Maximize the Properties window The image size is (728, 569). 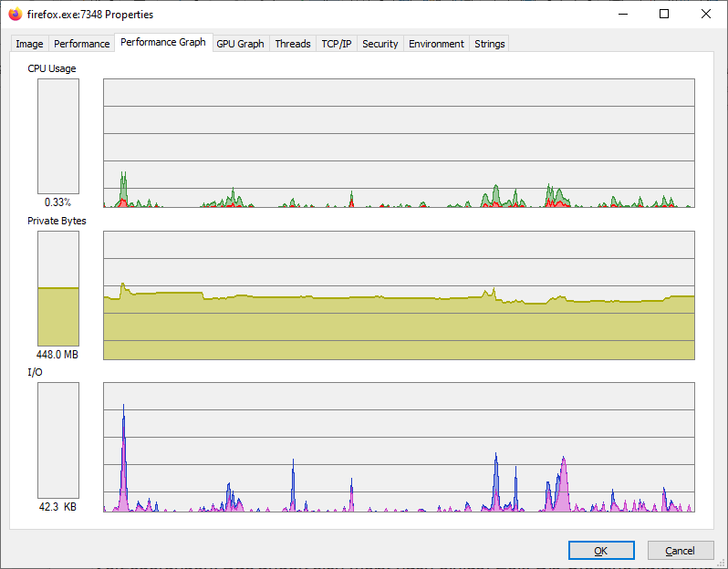tap(664, 14)
